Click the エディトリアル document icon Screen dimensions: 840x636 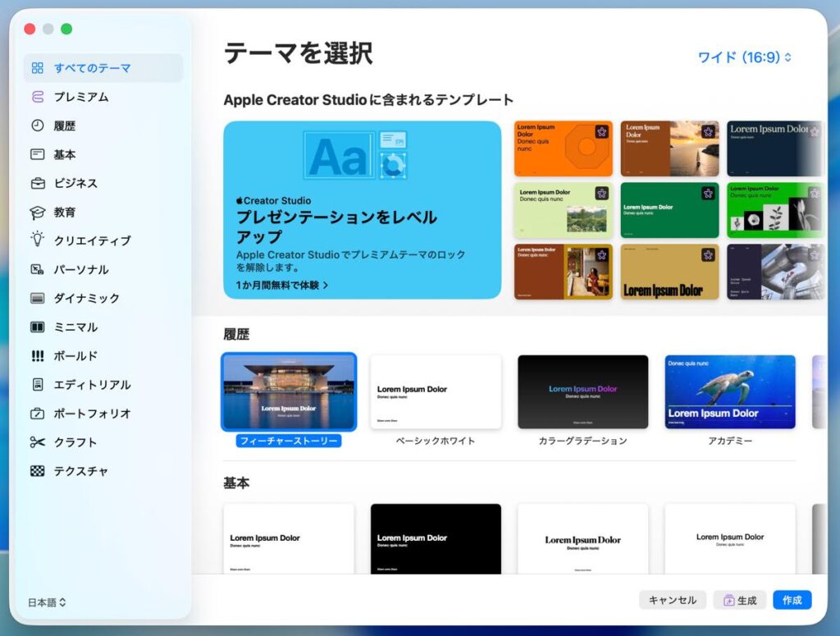tap(38, 384)
